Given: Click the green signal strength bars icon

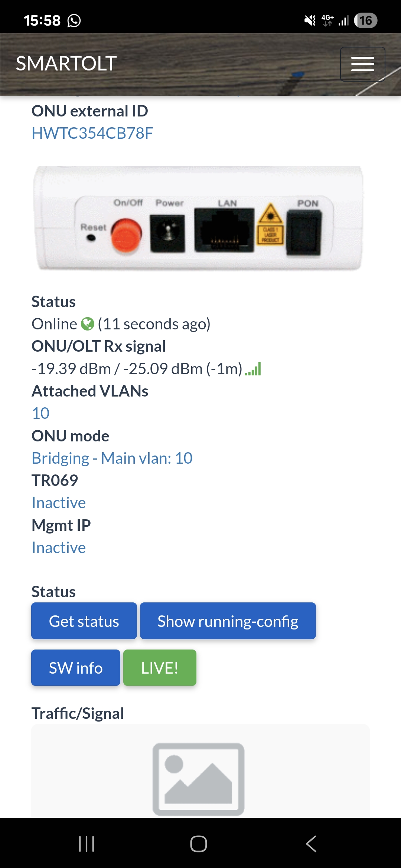Looking at the screenshot, I should tap(253, 369).
